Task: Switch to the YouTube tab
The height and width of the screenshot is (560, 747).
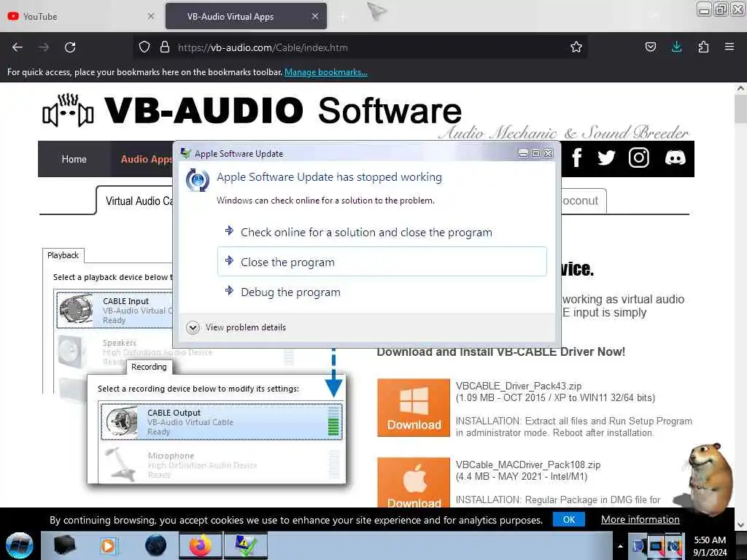Action: (x=81, y=16)
